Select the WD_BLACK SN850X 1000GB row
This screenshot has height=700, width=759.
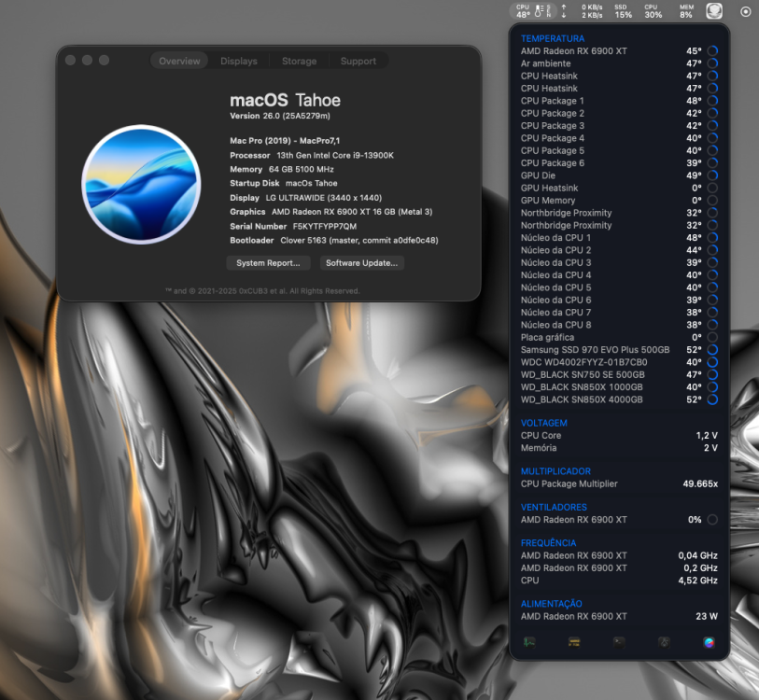[x=619, y=386]
